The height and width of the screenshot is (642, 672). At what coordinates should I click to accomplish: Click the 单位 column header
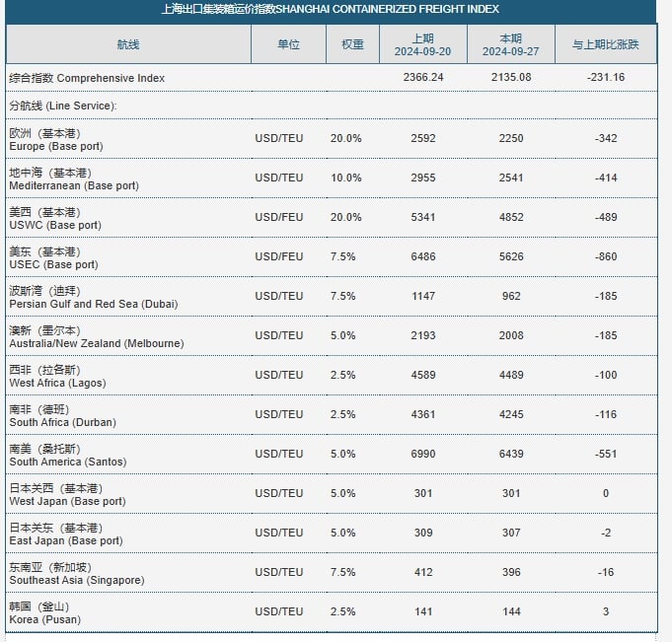click(x=288, y=44)
